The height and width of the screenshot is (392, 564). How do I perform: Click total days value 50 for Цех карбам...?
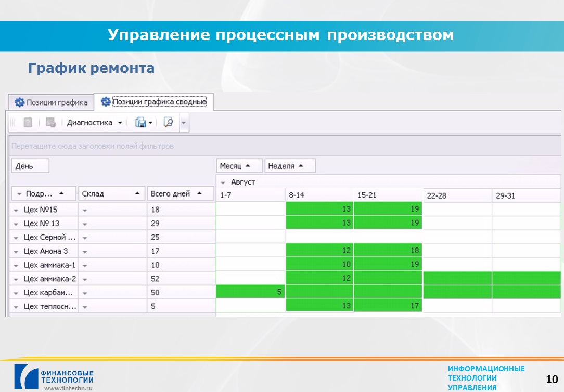[181, 293]
